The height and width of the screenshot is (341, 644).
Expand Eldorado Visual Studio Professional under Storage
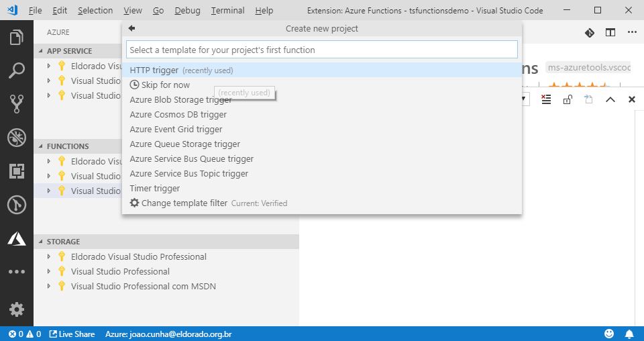point(48,257)
